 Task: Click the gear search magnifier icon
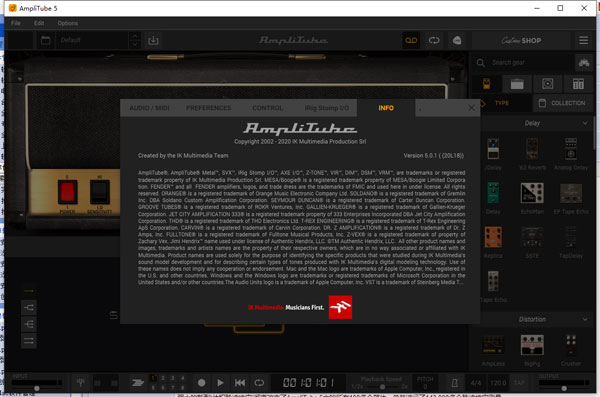pos(481,62)
